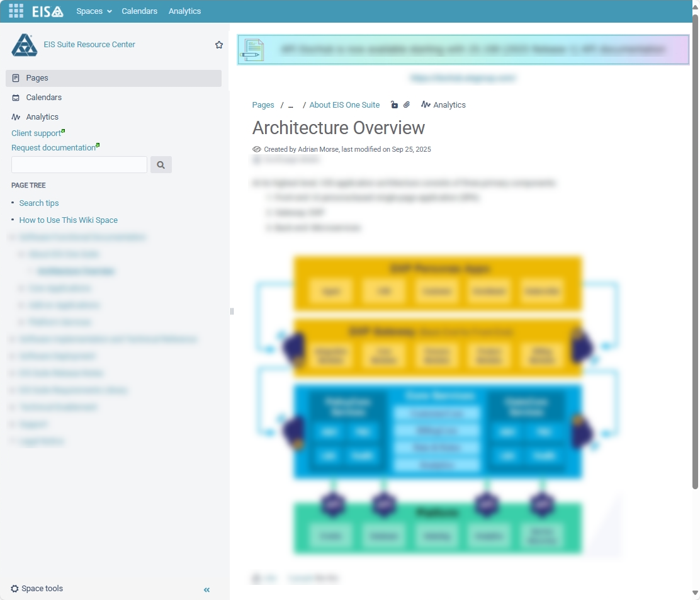Open page Analytics next to breadcrumbs
Screen dimensions: 700x600
pyautogui.click(x=443, y=105)
